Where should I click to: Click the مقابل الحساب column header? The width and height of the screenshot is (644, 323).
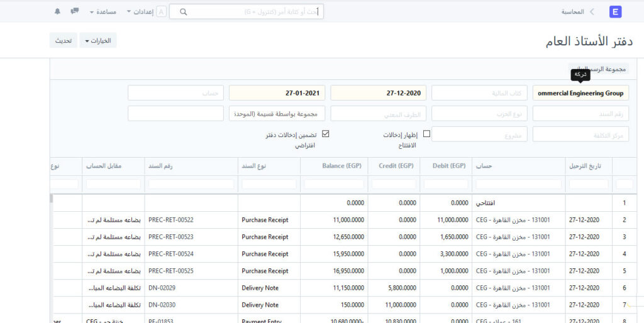pyautogui.click(x=113, y=167)
